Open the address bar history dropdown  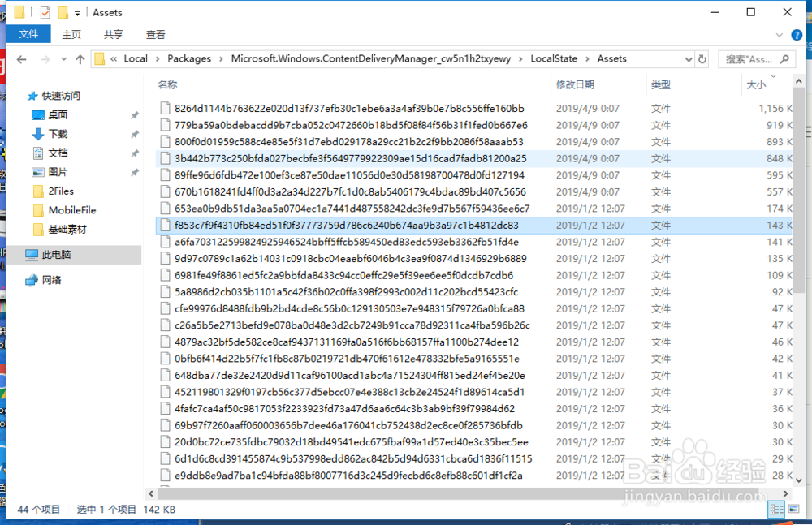pos(689,59)
